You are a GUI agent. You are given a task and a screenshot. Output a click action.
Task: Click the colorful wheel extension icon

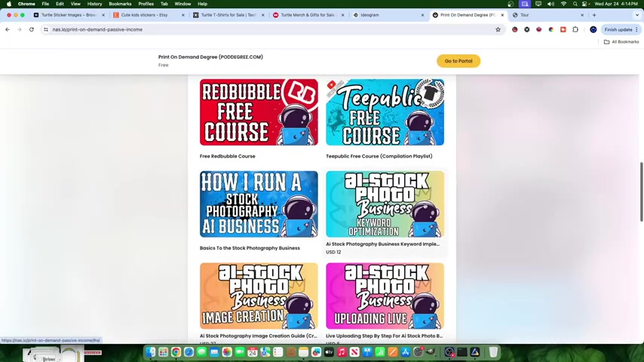(551, 29)
